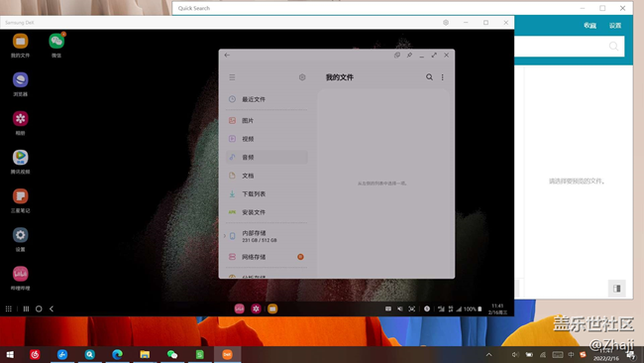Screen dimensions: 644x363
Task: Toggle the hamburger sidebar menu in My Files
Action: pyautogui.click(x=232, y=77)
